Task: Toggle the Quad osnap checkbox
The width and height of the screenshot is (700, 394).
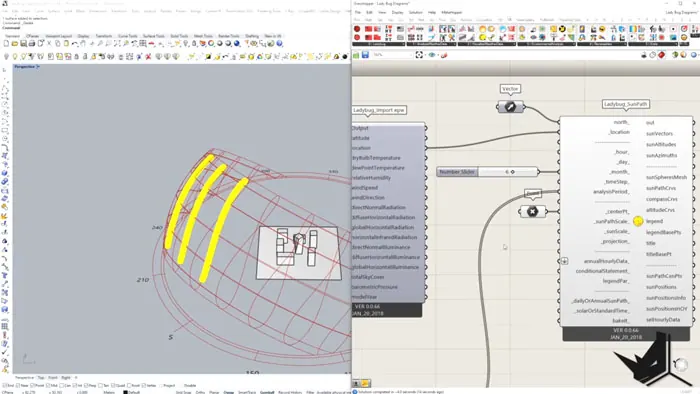Action: point(113,385)
